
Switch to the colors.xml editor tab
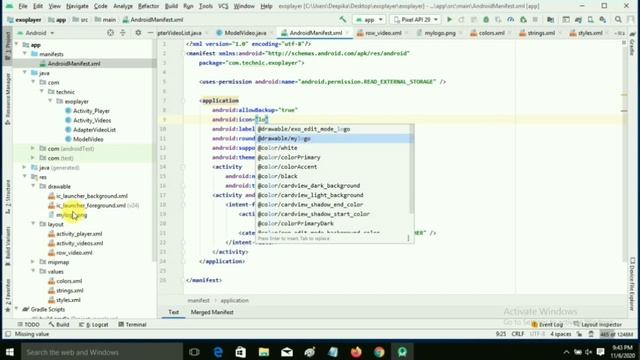[491, 33]
